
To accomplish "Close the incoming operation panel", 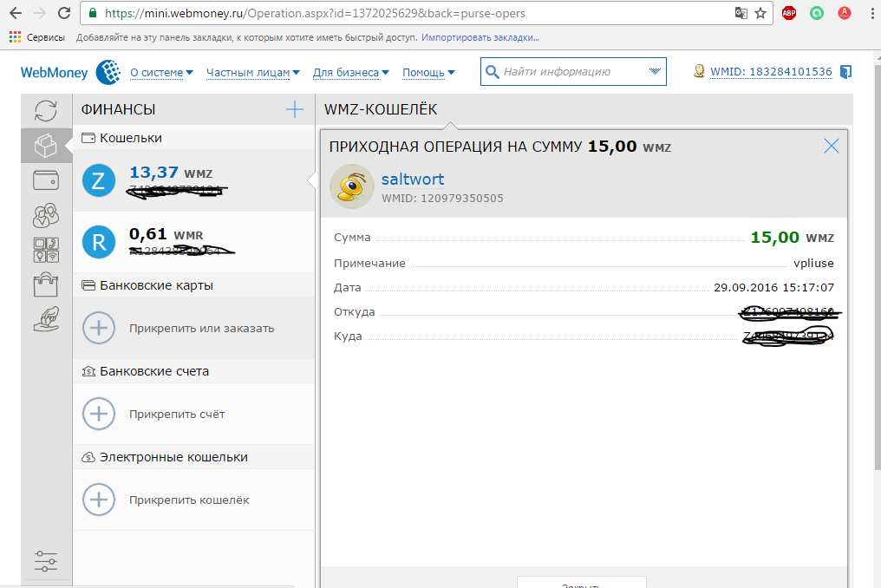I will coord(831,147).
